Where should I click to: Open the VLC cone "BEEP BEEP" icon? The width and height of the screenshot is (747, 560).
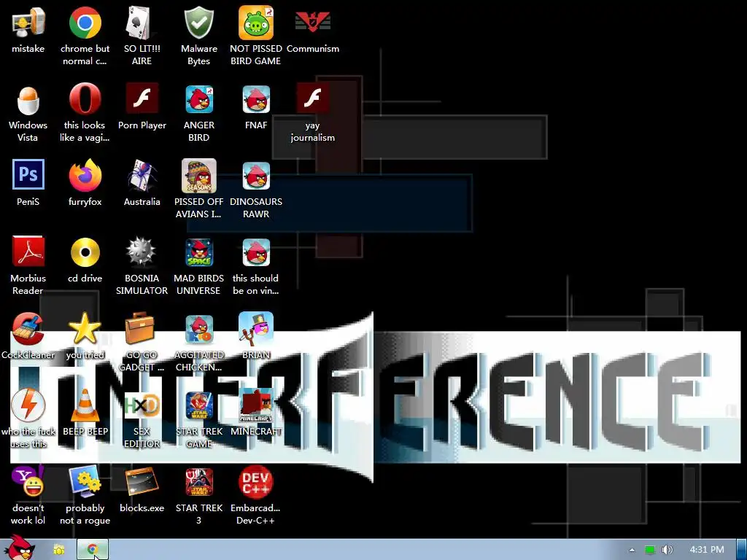(85, 405)
